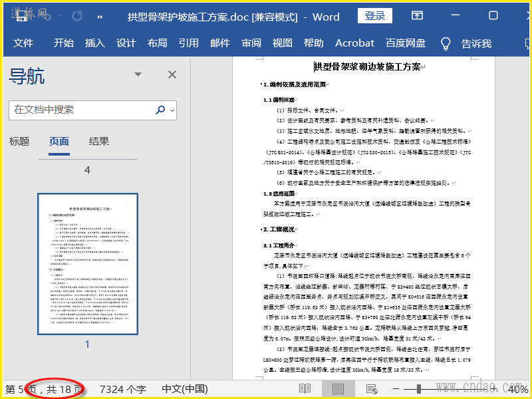Select the 页面 navigation tab
The image size is (532, 399).
coord(59,141)
